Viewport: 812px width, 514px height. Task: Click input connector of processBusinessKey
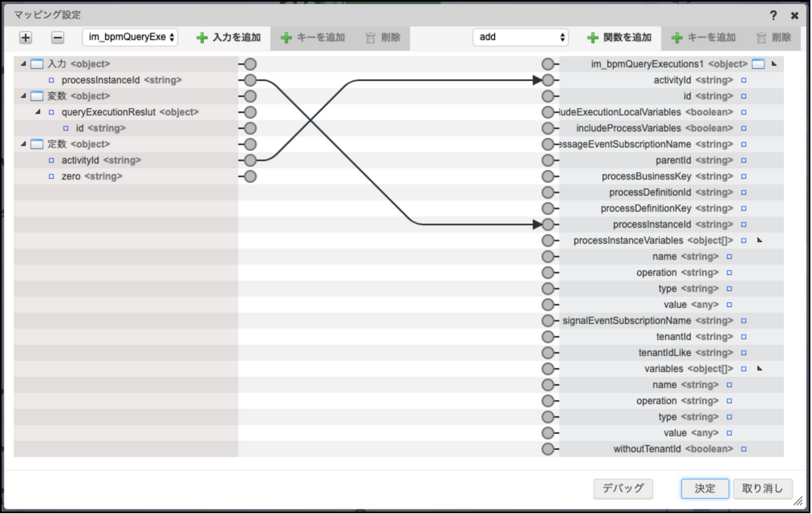[x=548, y=176]
